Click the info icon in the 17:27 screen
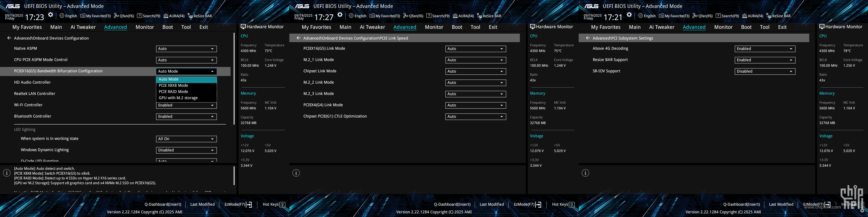The width and height of the screenshot is (868, 217). [x=296, y=173]
